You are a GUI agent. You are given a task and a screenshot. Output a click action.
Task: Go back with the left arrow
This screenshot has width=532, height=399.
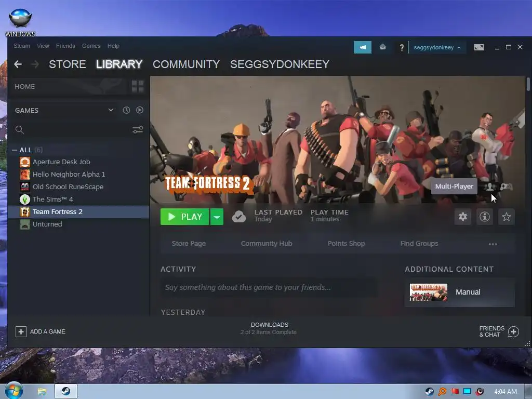[18, 64]
